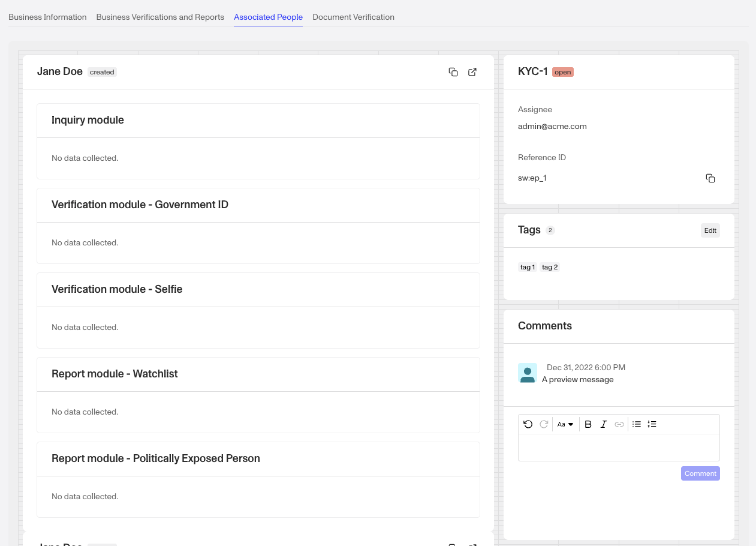Edit the Tags section

[710, 230]
